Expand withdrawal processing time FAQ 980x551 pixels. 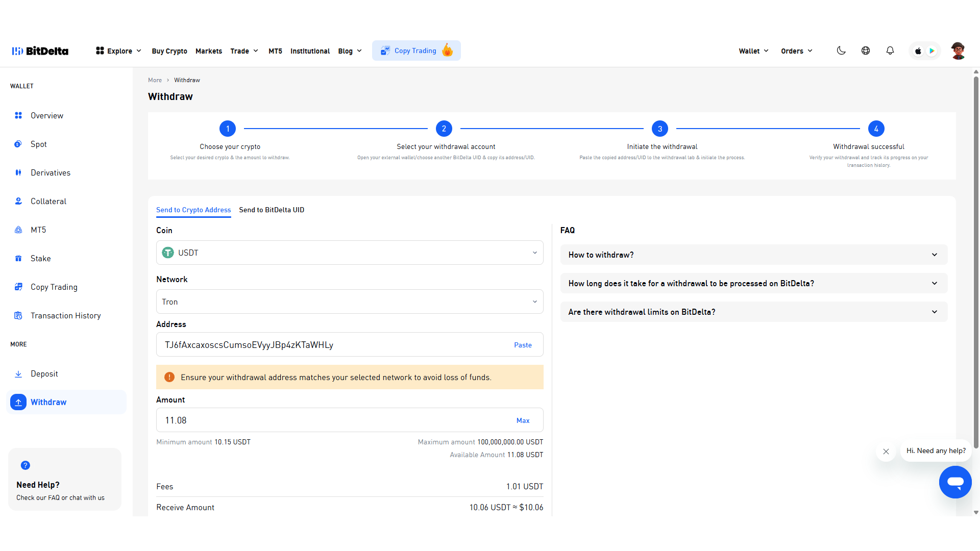(754, 283)
